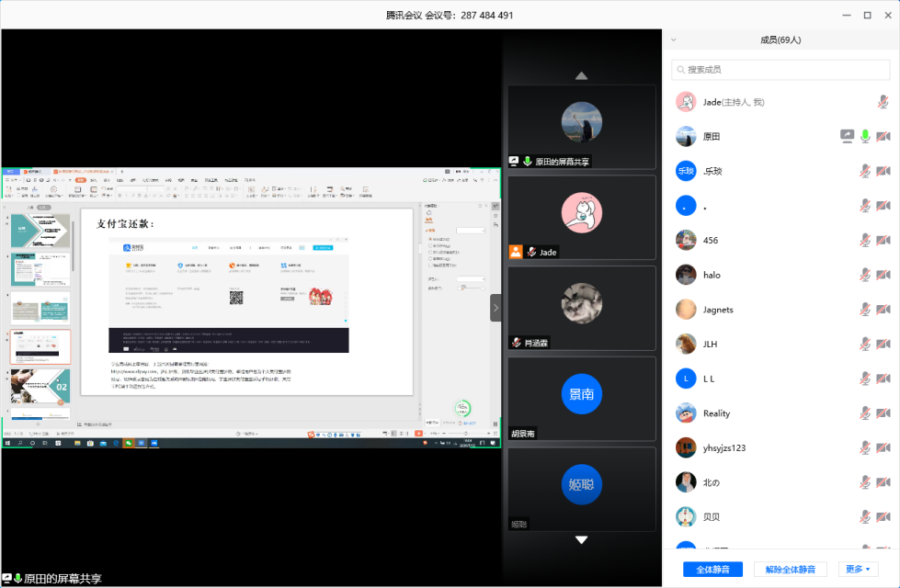The height and width of the screenshot is (588, 900).
Task: Open the 更多 dropdown menu
Action: 858,570
